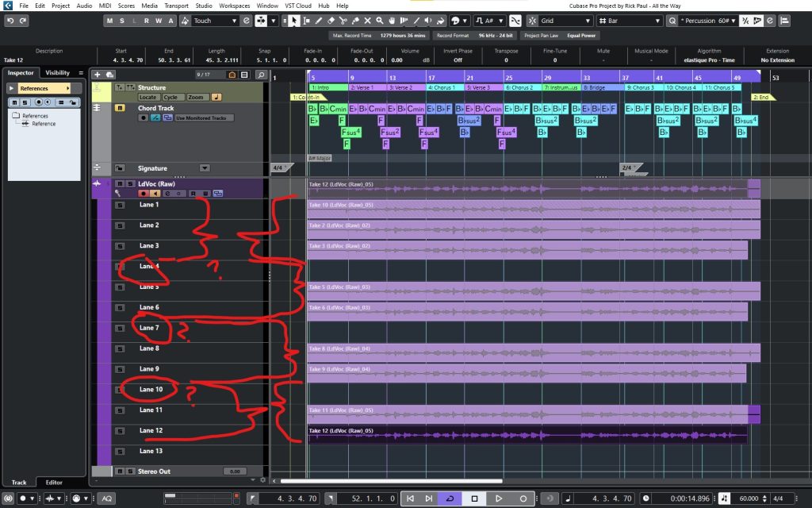
Task: Open the Find Tracks magnifier search
Action: coord(261,75)
